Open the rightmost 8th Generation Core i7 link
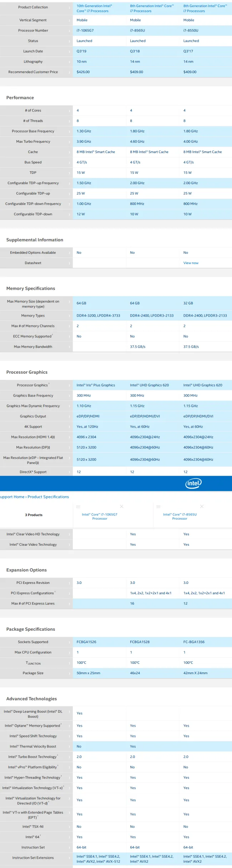Screen dimensions: 232x868 point(205,9)
